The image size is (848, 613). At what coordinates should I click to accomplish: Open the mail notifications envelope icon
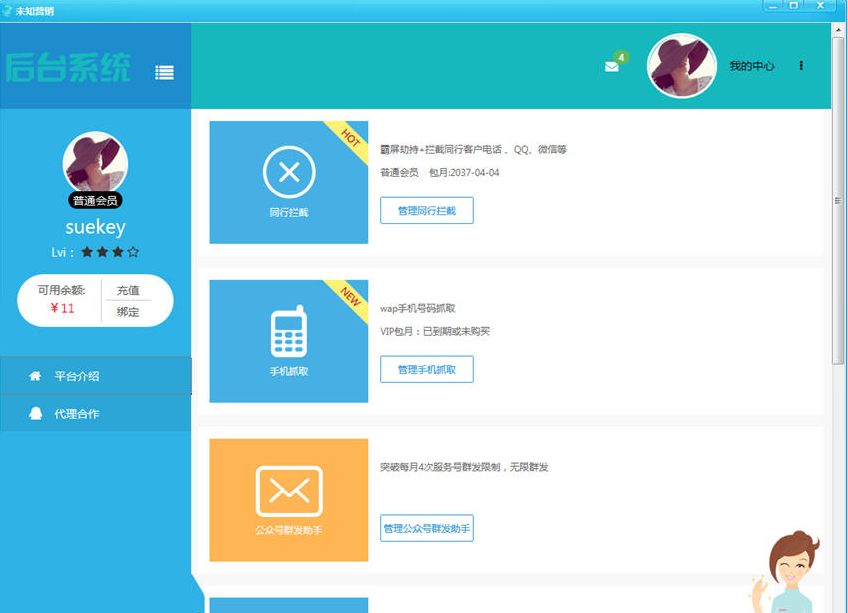click(x=612, y=67)
